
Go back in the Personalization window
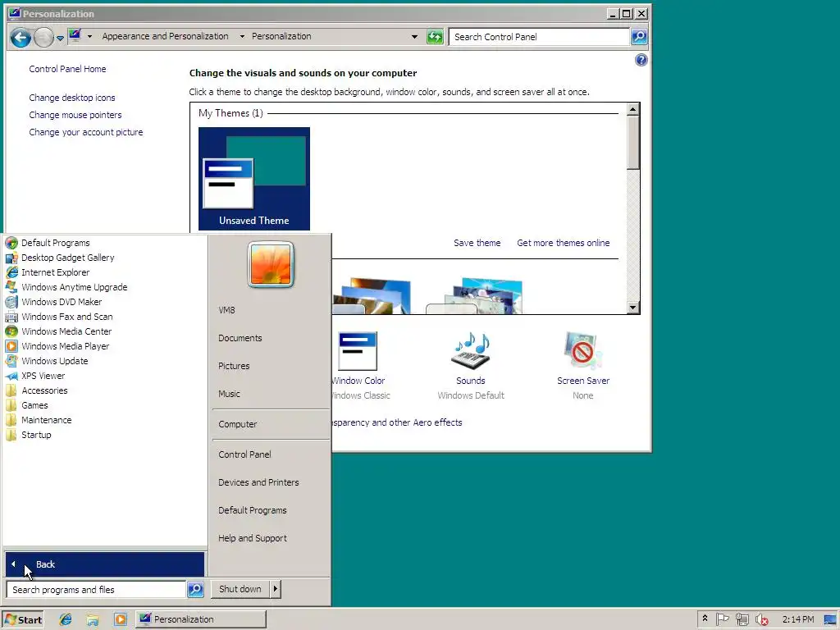21,37
